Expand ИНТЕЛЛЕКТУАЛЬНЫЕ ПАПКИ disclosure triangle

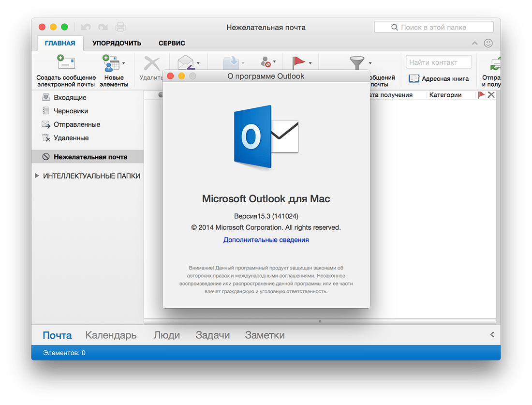pos(37,176)
